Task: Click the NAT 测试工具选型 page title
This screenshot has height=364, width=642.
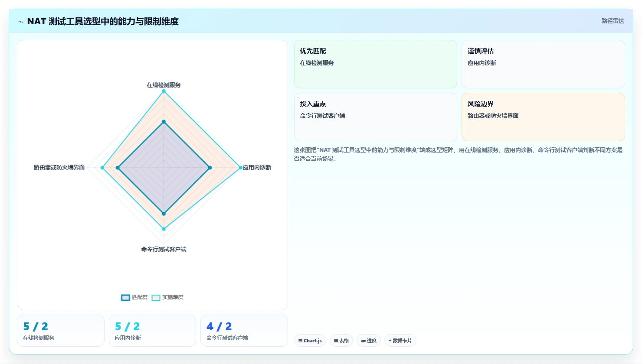Action: coord(103,21)
